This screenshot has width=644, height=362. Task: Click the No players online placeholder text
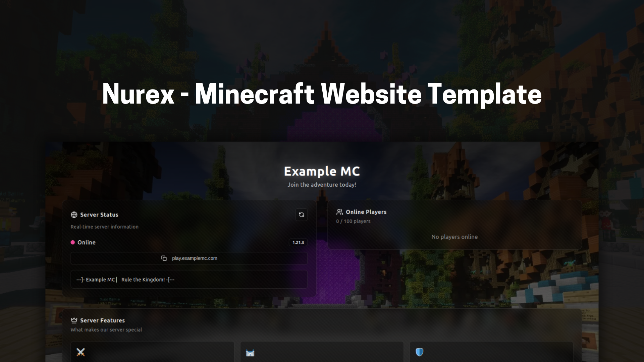[x=454, y=237]
